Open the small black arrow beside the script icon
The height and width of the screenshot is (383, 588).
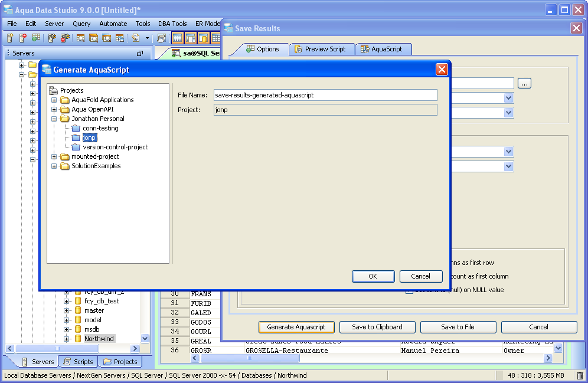click(147, 38)
